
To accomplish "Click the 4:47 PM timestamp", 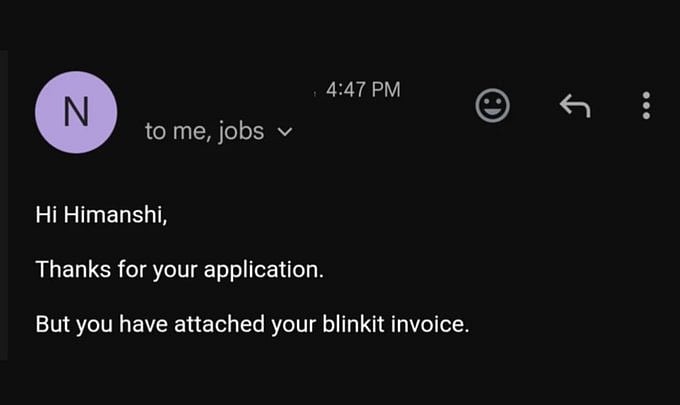I will [x=363, y=90].
